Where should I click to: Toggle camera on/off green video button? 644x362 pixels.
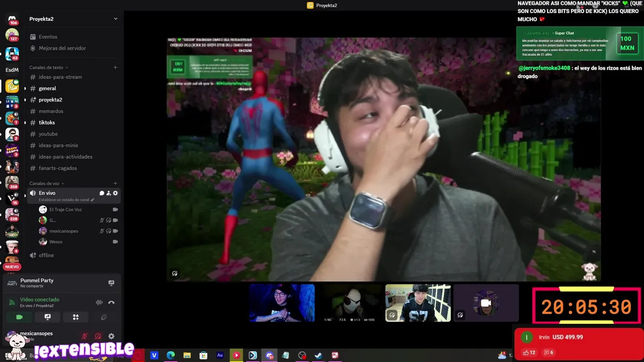click(x=19, y=317)
